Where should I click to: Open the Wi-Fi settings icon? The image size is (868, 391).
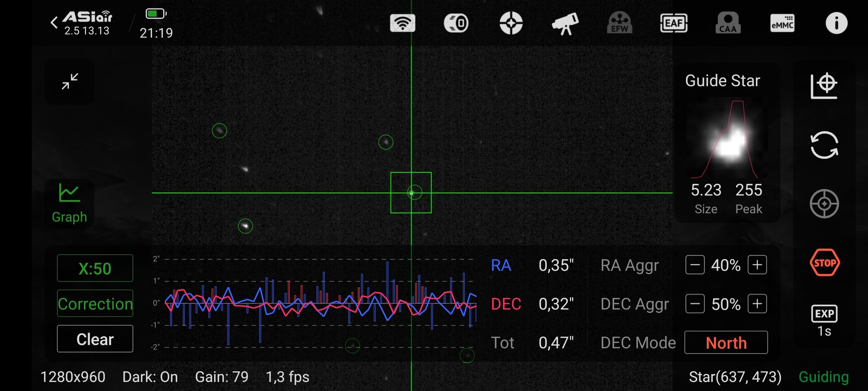pyautogui.click(x=402, y=23)
